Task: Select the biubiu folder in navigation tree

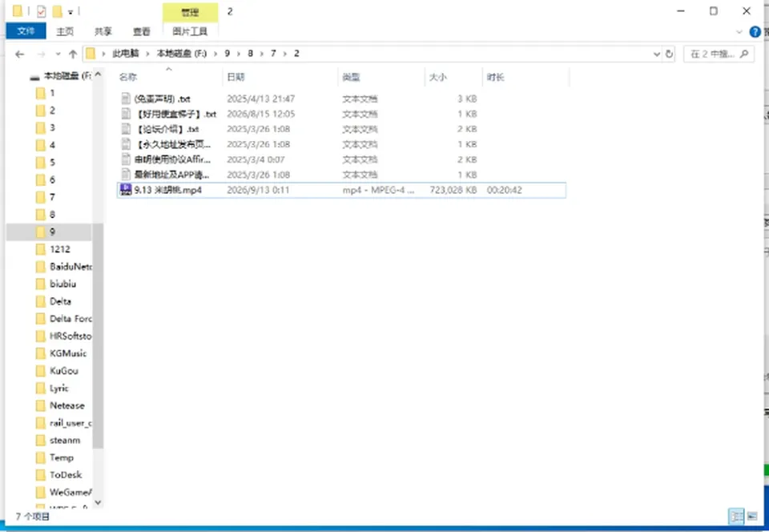Action: (x=62, y=284)
